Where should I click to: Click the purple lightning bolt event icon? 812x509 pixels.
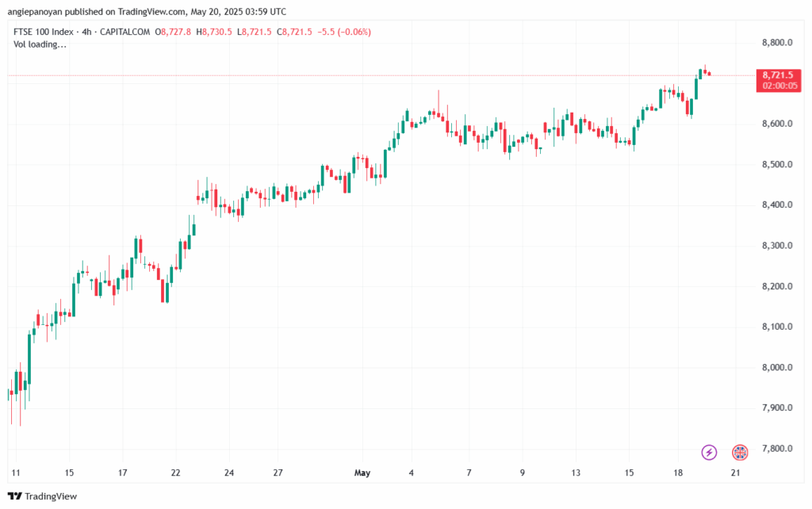click(709, 453)
